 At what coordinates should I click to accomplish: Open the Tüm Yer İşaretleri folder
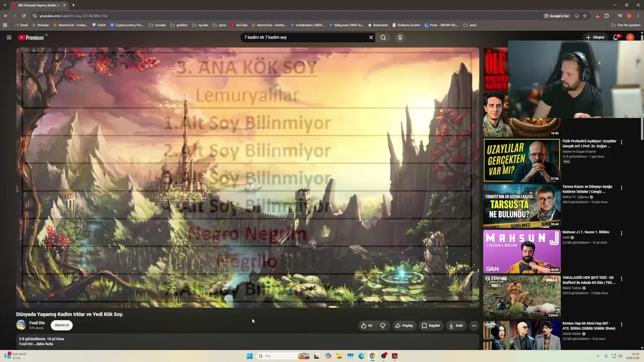625,25
